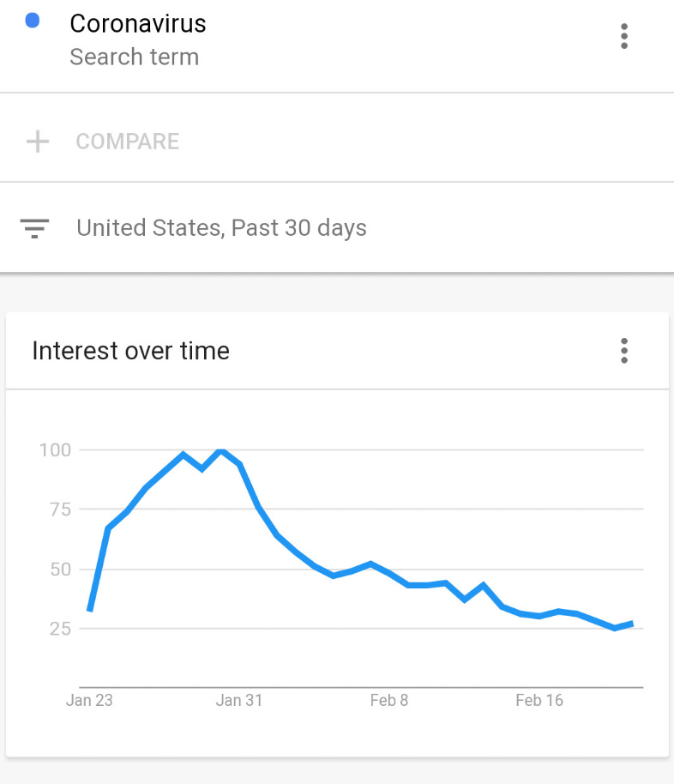Screen dimensions: 674x784
Task: Click the Jan 23 x-axis date label
Action: point(89,700)
